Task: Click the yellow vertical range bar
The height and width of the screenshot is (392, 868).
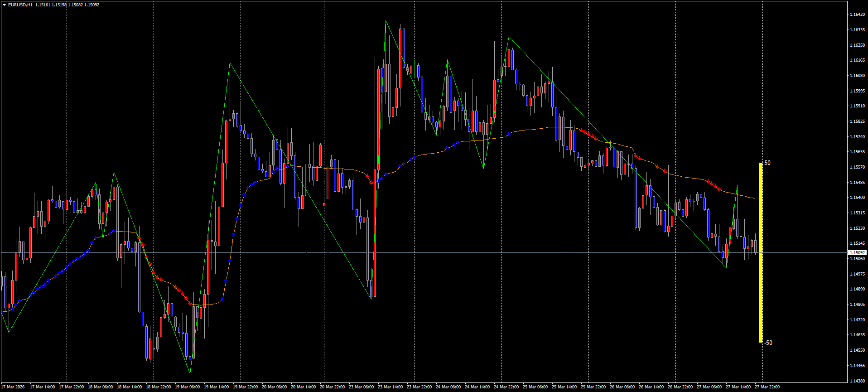Action: pyautogui.click(x=761, y=252)
